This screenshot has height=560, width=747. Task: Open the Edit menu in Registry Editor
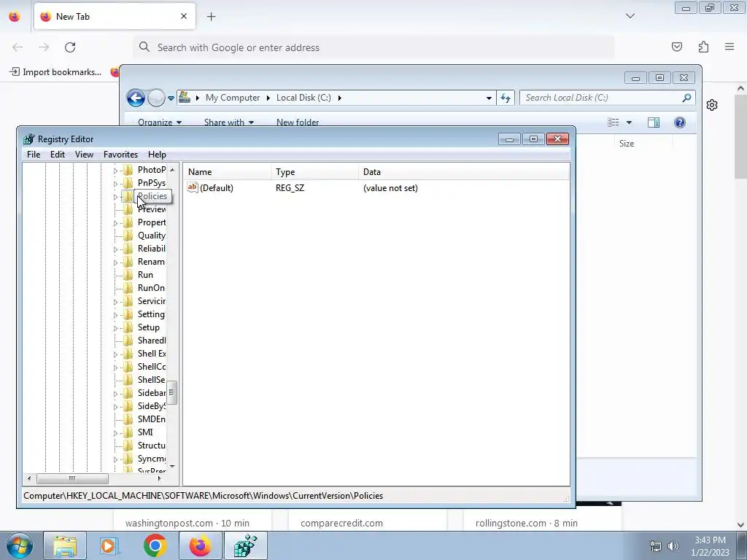point(57,155)
